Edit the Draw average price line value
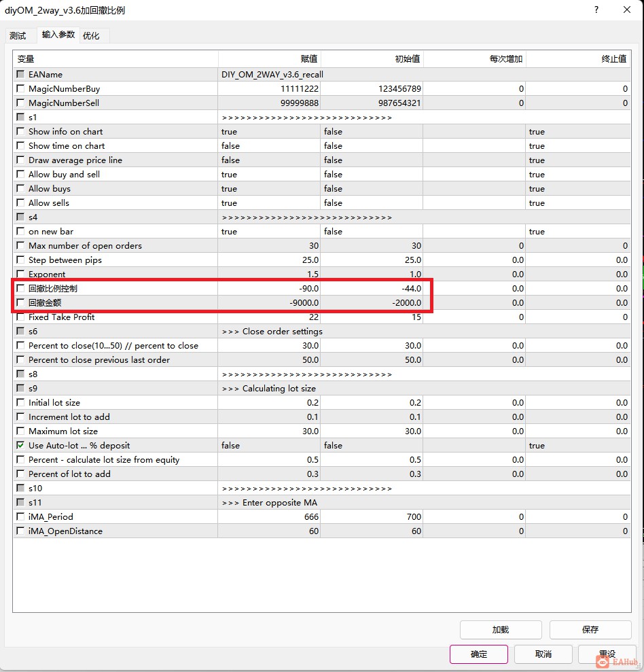 [x=269, y=160]
